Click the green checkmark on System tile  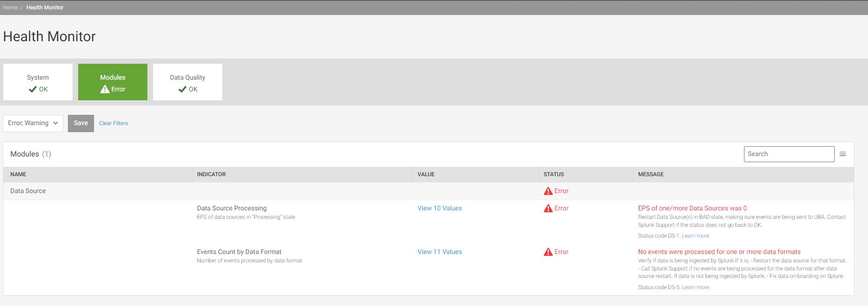(x=32, y=89)
